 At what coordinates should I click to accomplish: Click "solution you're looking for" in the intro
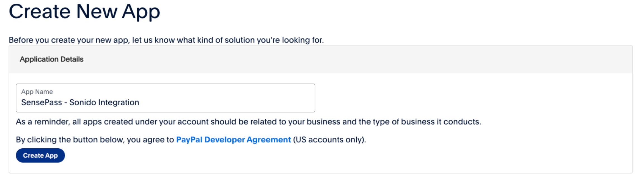click(274, 40)
